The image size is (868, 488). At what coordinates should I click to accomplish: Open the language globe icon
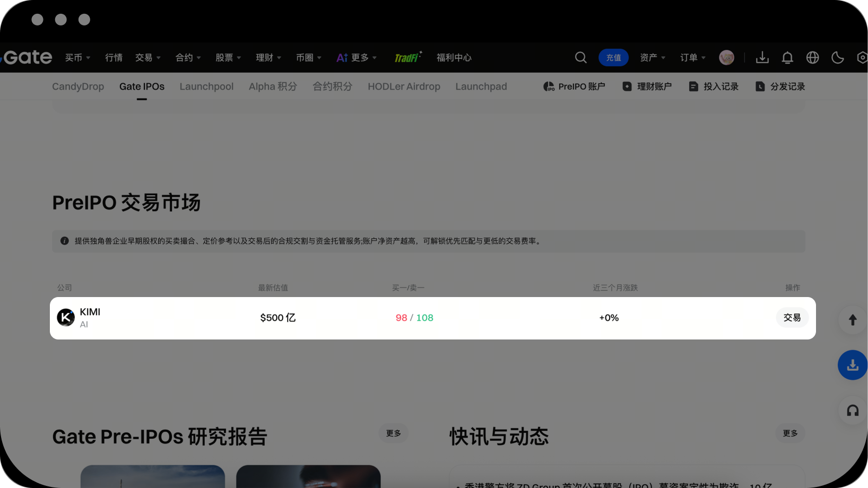[812, 57]
